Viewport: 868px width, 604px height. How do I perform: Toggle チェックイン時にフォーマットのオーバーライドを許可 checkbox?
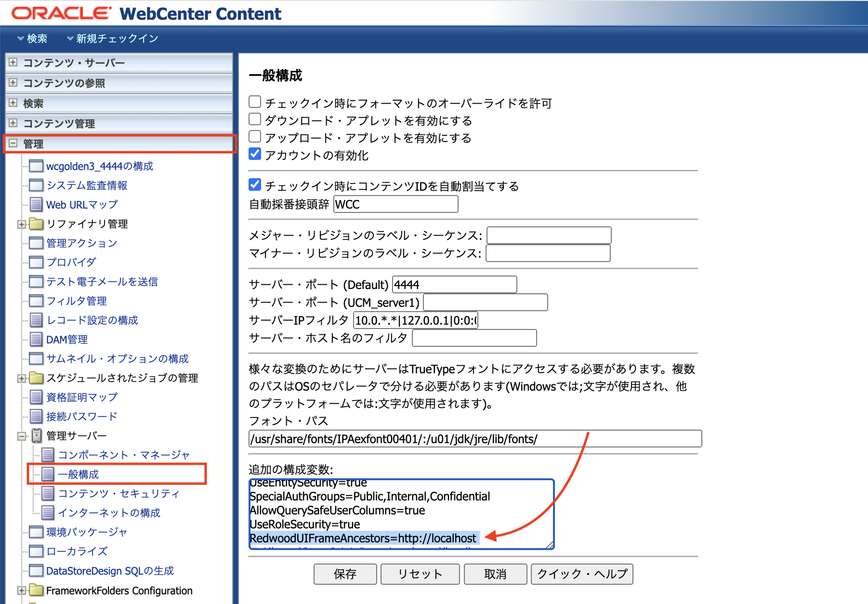pos(255,102)
